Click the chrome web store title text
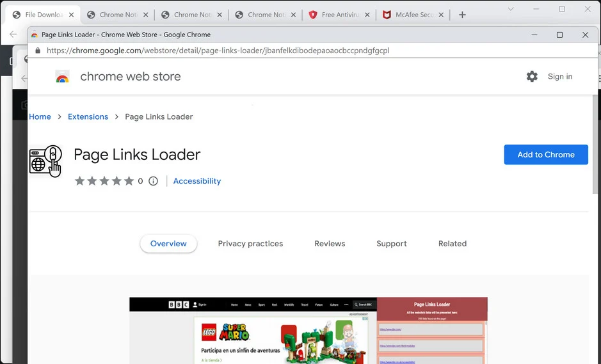The width and height of the screenshot is (601, 364). coord(131,76)
